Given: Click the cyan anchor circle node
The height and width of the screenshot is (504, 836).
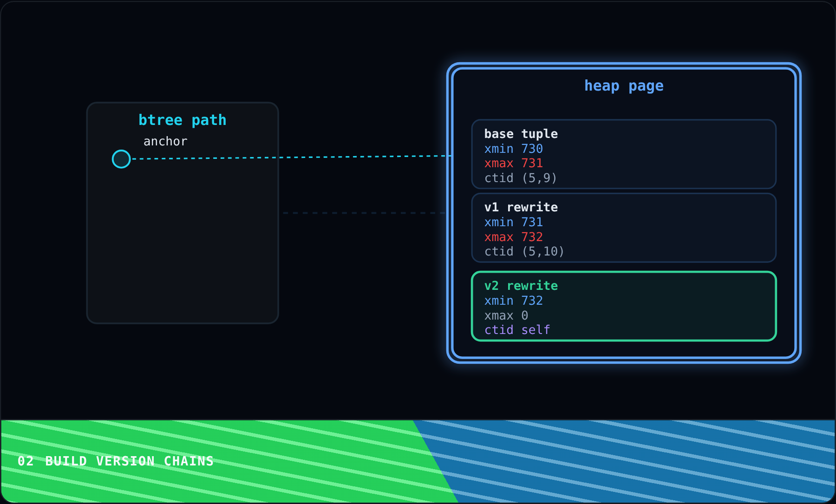Looking at the screenshot, I should click(121, 159).
